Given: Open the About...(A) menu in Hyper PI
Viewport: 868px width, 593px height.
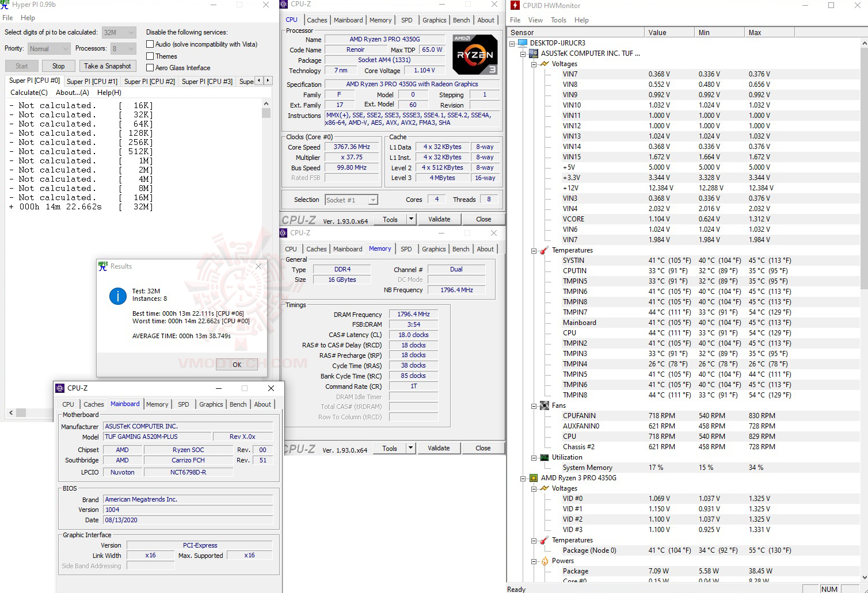Looking at the screenshot, I should coord(73,93).
